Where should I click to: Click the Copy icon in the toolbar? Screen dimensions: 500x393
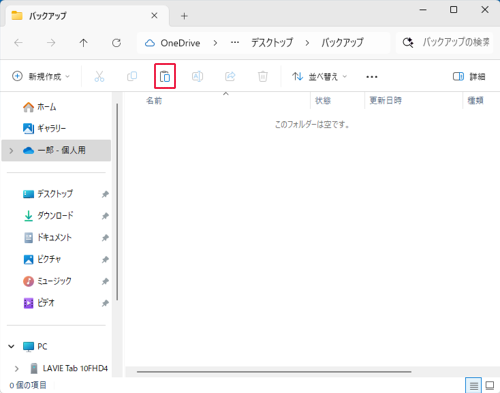pyautogui.click(x=132, y=76)
